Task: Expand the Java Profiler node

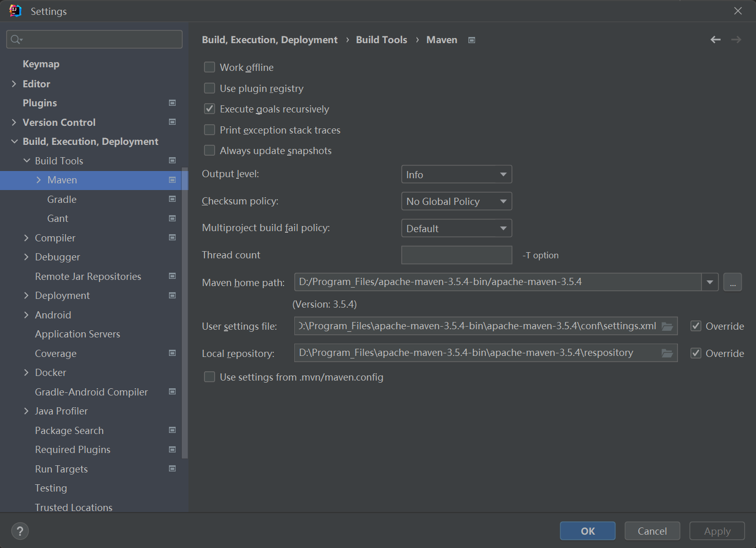Action: click(x=26, y=411)
